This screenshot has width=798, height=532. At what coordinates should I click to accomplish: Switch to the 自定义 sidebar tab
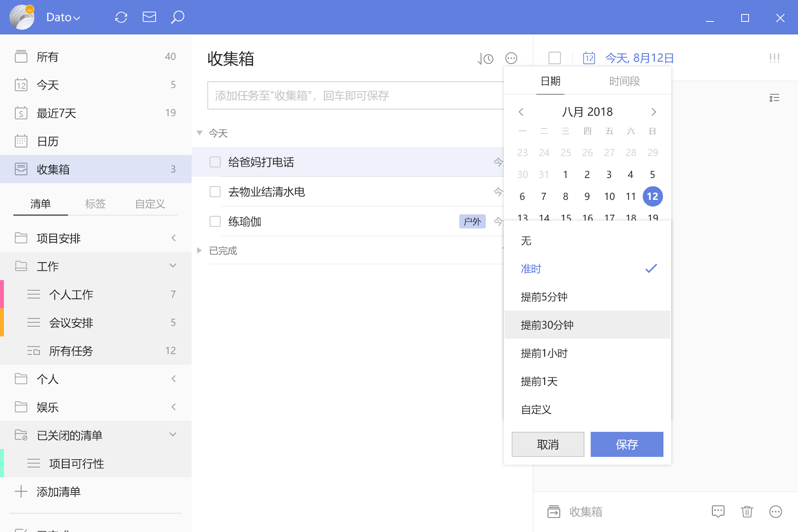150,203
